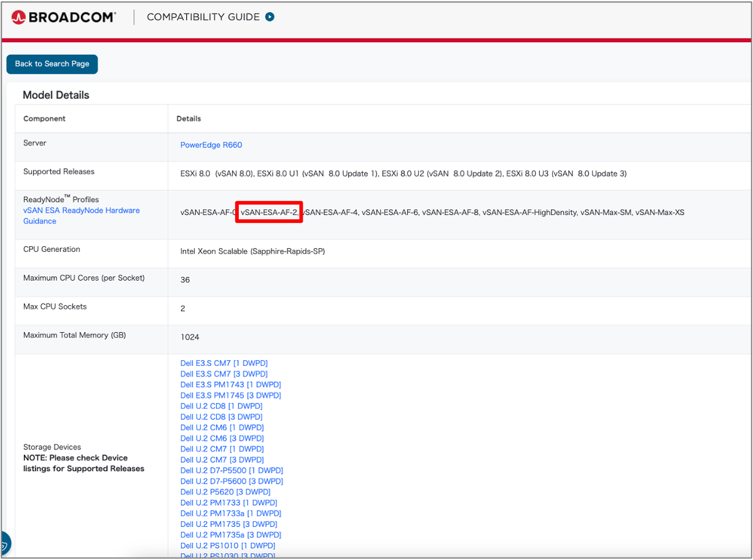Click the Server row label
Image resolution: width=753 pixels, height=560 pixels.
click(35, 143)
